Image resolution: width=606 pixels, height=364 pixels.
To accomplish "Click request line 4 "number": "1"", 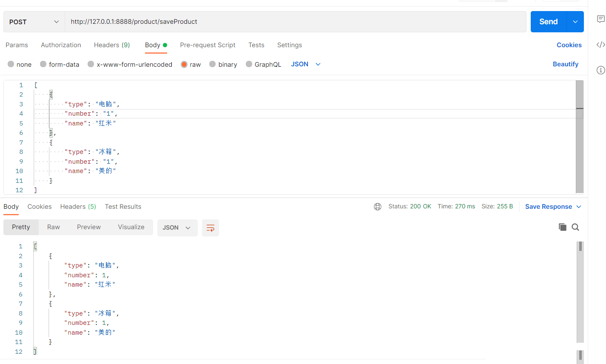I will coord(91,114).
